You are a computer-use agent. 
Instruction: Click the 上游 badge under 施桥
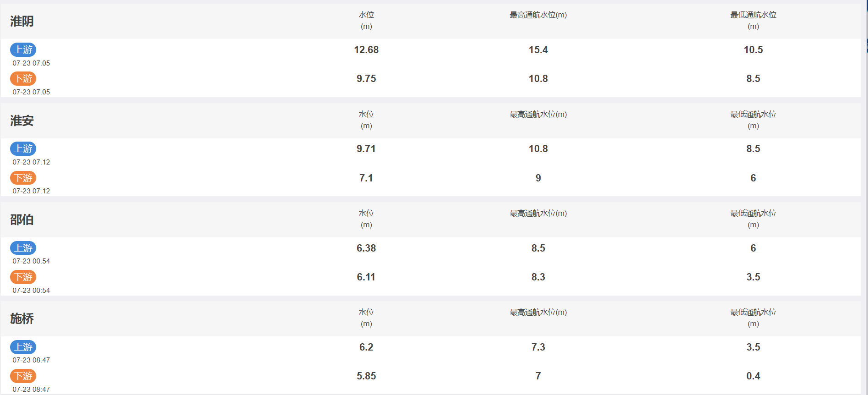[23, 347]
